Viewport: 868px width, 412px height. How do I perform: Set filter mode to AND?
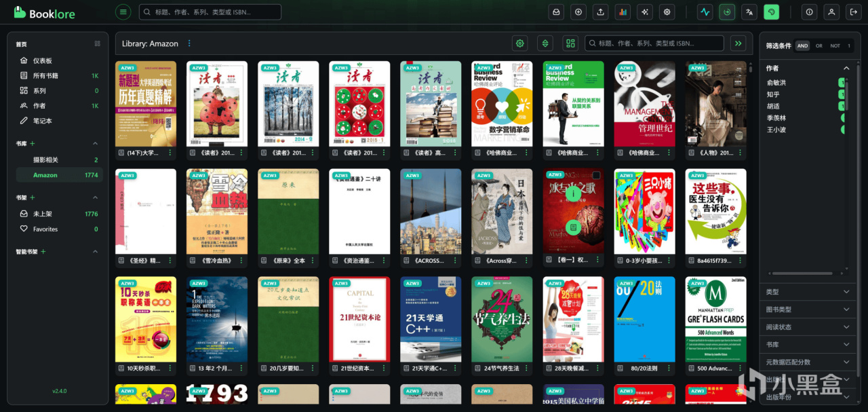802,45
